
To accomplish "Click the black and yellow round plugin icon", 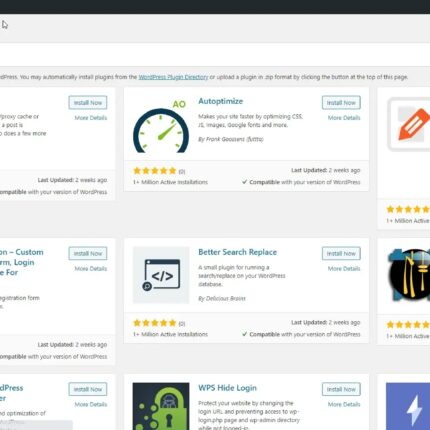I will coord(408,275).
